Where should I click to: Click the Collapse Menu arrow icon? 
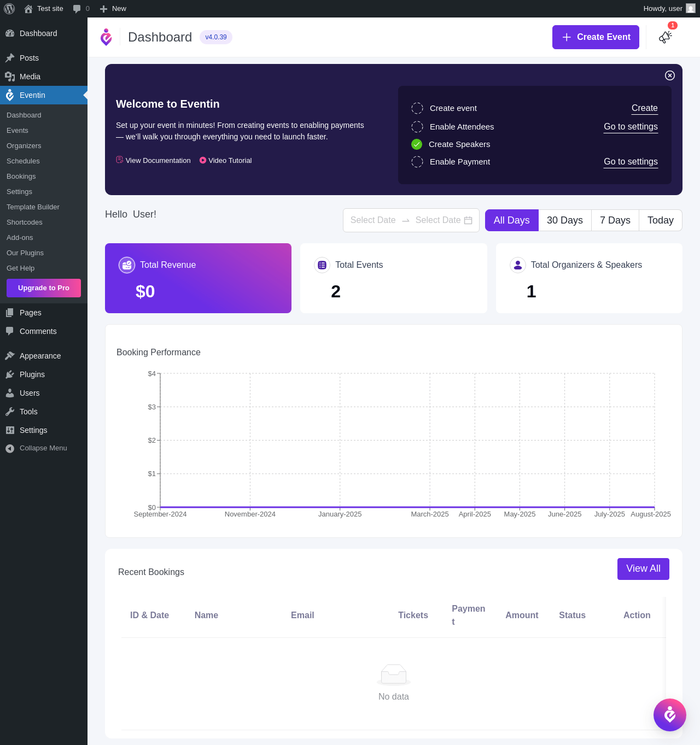[10, 448]
